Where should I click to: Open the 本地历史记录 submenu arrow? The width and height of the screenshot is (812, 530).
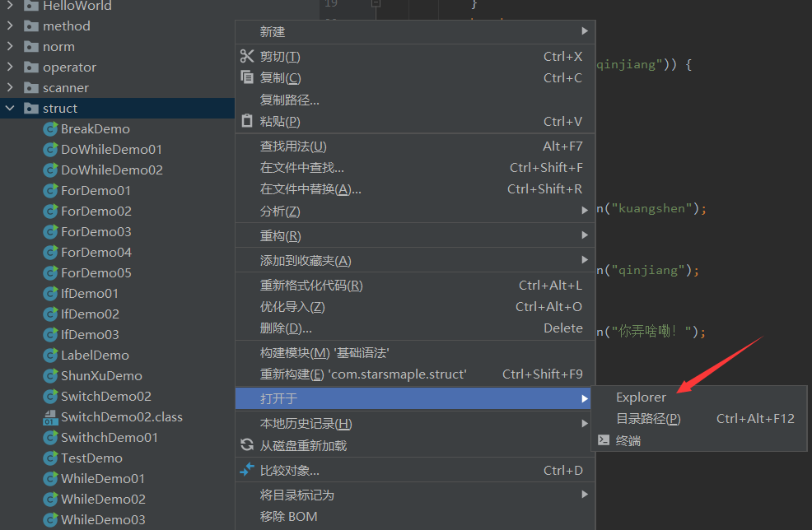click(585, 423)
